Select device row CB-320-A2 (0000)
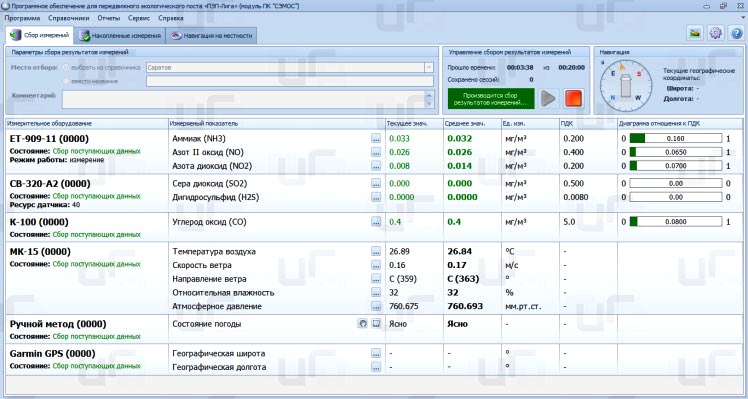748x399 pixels. tap(50, 184)
